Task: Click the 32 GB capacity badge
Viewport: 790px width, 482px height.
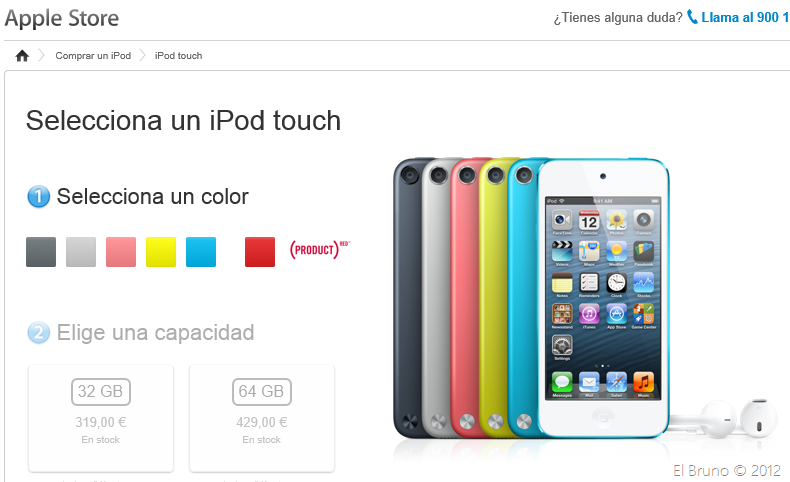Action: tap(101, 391)
